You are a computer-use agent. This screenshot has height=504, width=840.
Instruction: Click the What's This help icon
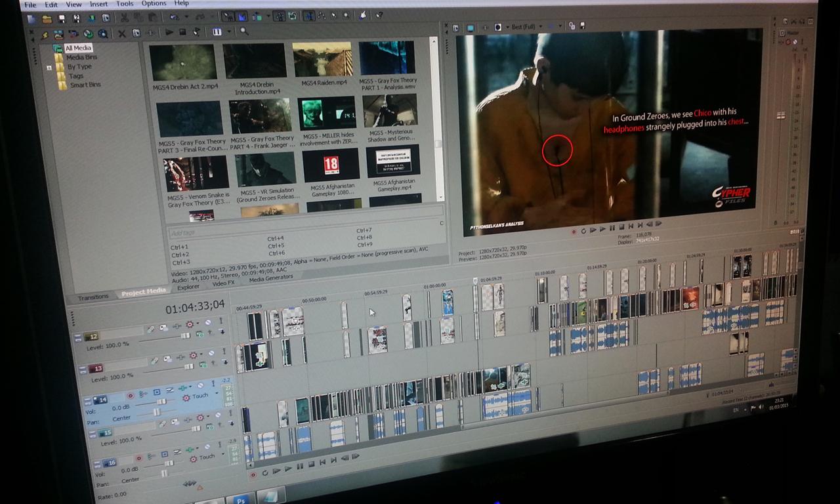[379, 16]
